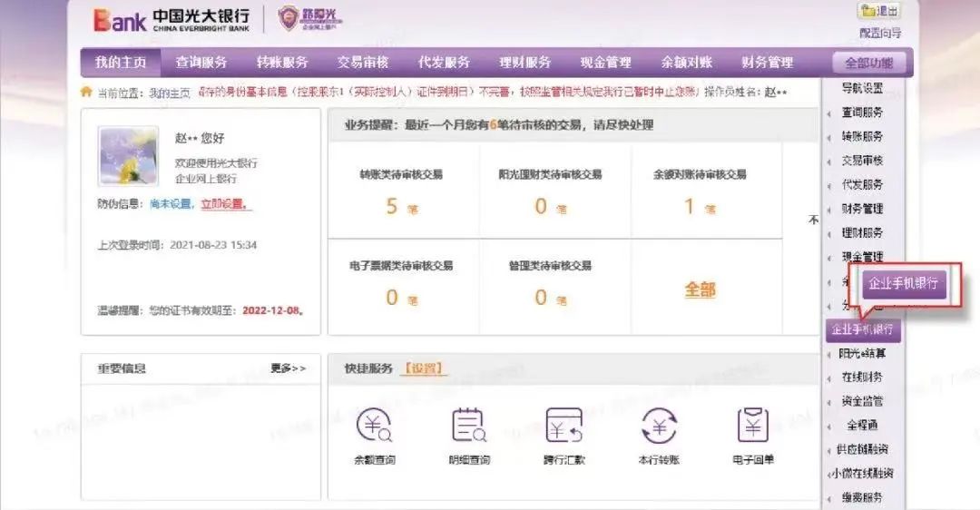The height and width of the screenshot is (510, 980).
Task: Open the 余额查询 quick service icon
Action: [x=374, y=427]
